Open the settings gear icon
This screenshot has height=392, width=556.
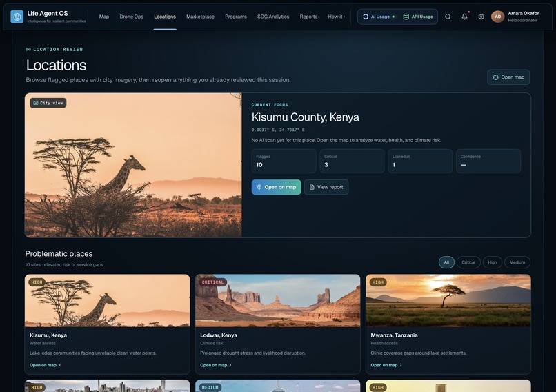point(481,17)
